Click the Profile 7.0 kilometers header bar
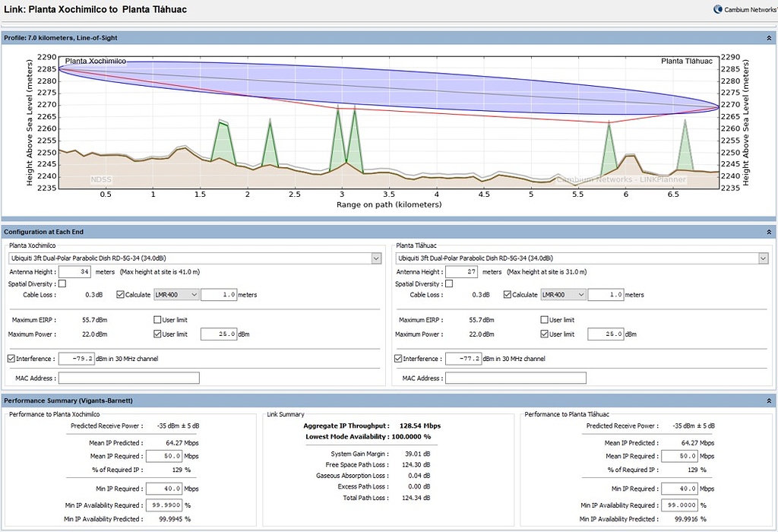This screenshot has height=532, width=778. (x=388, y=38)
